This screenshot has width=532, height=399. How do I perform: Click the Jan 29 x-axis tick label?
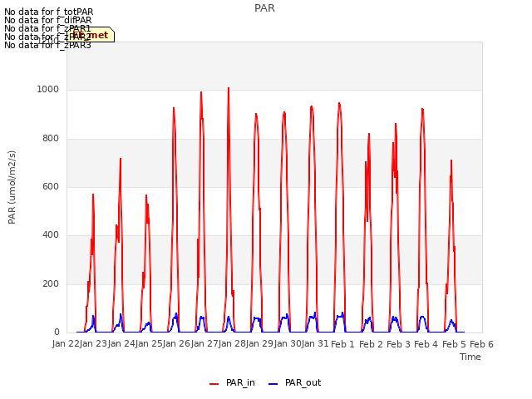tap(259, 344)
